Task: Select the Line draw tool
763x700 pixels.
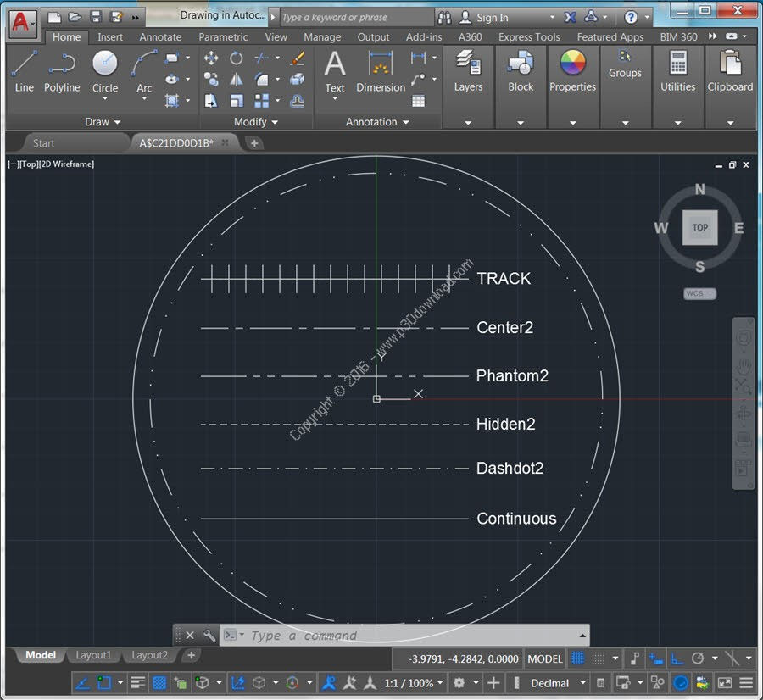Action: 25,71
